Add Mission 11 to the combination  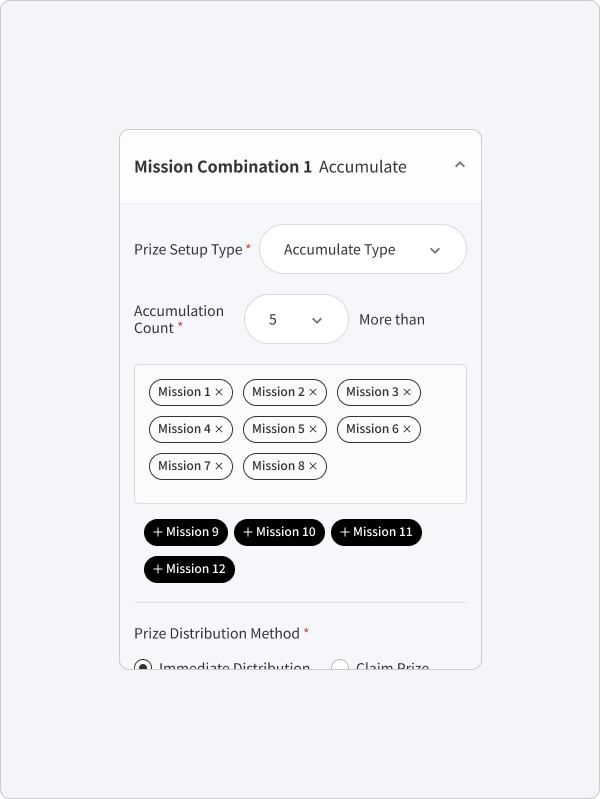pos(376,532)
